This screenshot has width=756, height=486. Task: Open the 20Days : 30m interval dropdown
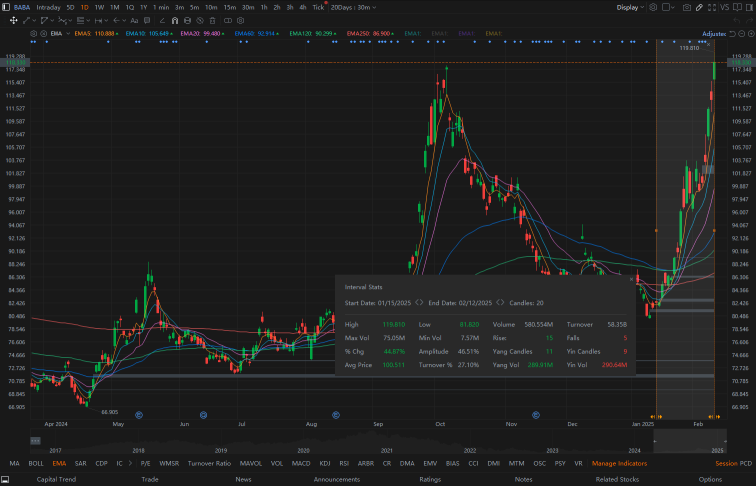click(352, 7)
